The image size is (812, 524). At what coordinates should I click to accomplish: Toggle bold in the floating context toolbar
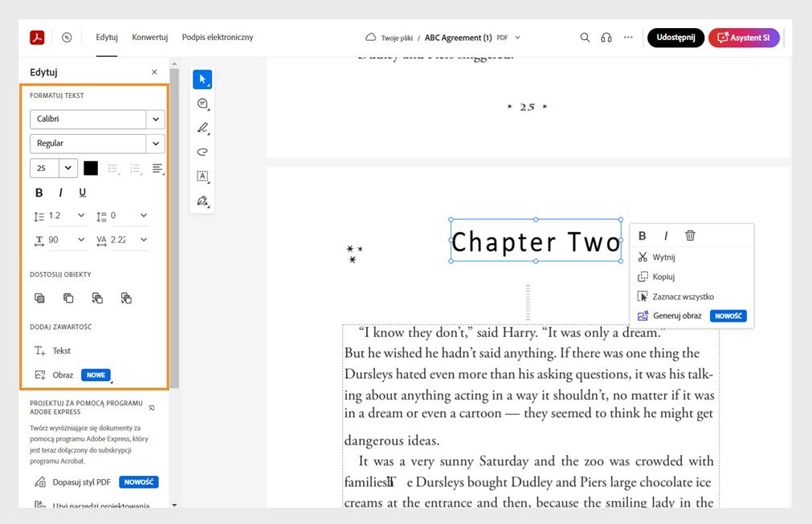(643, 236)
